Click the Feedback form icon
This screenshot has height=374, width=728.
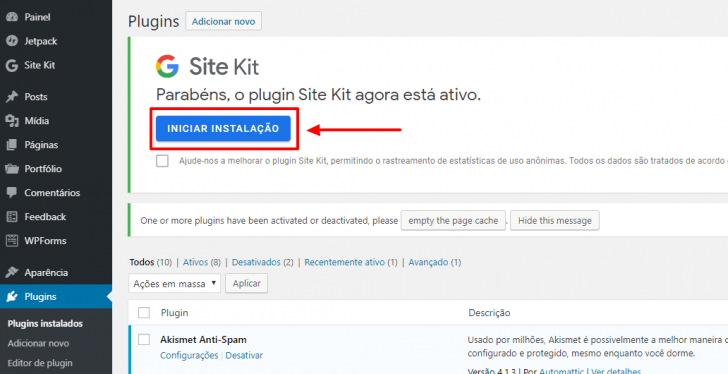12,217
